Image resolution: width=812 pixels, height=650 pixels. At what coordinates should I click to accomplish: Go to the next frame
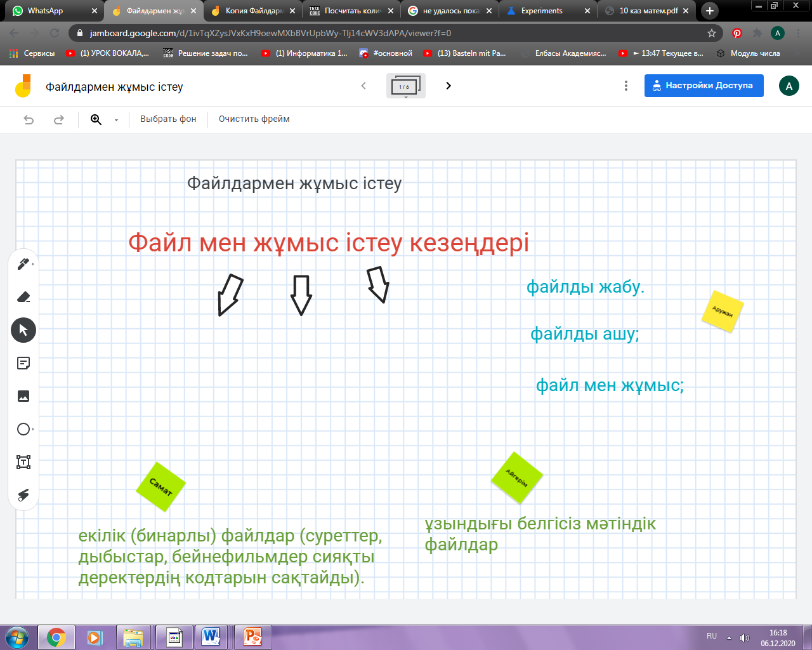pos(449,86)
